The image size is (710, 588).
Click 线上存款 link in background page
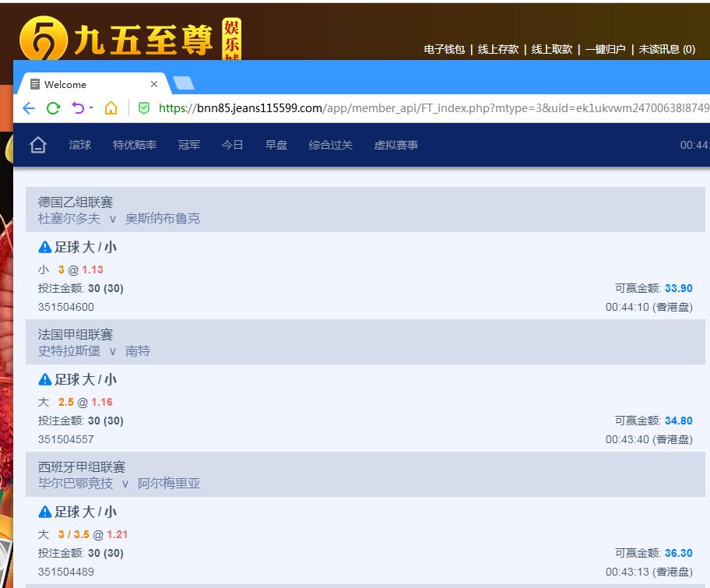pyautogui.click(x=498, y=49)
